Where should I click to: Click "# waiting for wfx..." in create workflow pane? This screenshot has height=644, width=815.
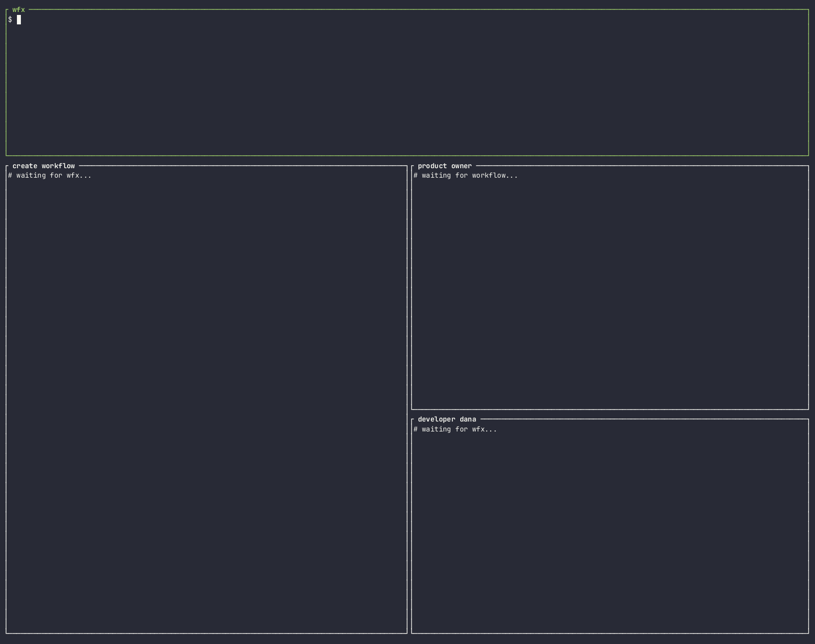(x=50, y=175)
